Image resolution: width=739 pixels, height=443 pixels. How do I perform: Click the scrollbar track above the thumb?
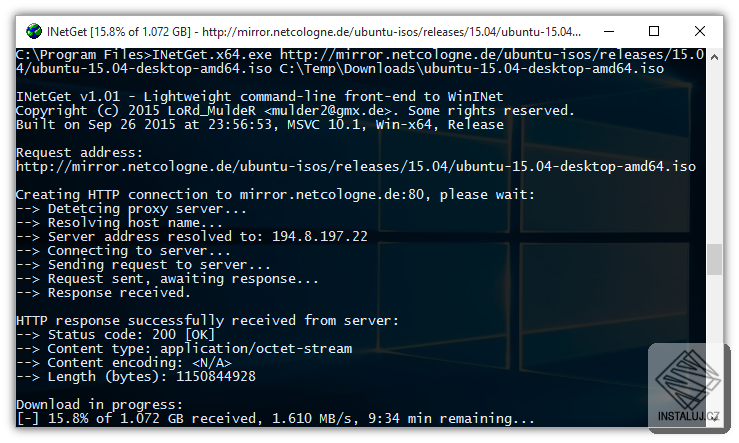click(x=713, y=150)
